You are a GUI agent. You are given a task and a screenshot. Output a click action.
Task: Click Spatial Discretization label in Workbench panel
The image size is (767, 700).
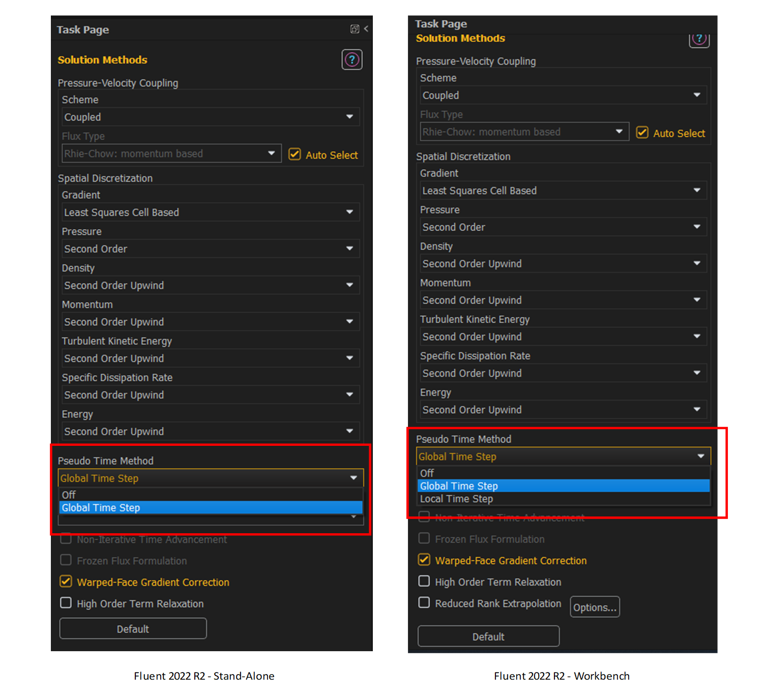pyautogui.click(x=463, y=157)
